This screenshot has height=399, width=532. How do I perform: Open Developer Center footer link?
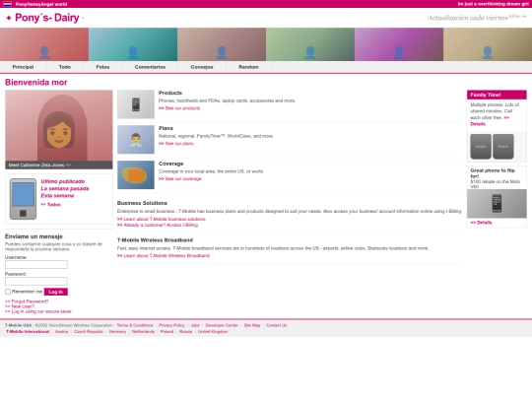pyautogui.click(x=222, y=325)
